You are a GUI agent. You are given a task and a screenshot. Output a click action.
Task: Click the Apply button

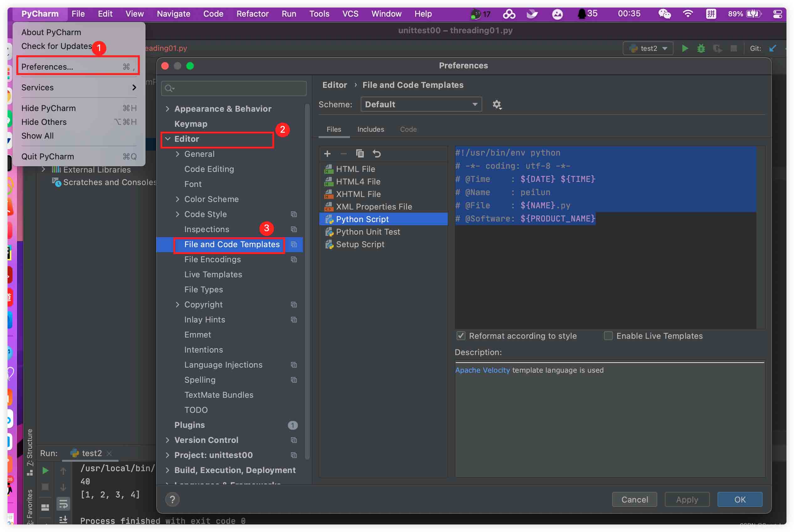[x=687, y=499]
